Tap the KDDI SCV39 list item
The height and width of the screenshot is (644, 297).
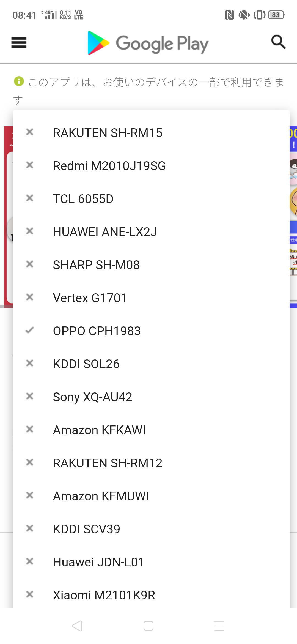pos(86,529)
